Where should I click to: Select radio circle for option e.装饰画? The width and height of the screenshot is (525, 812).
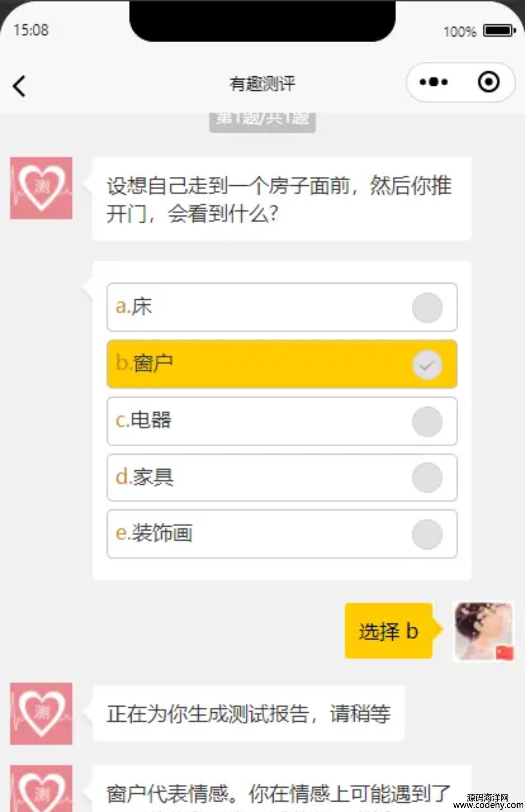tap(427, 534)
